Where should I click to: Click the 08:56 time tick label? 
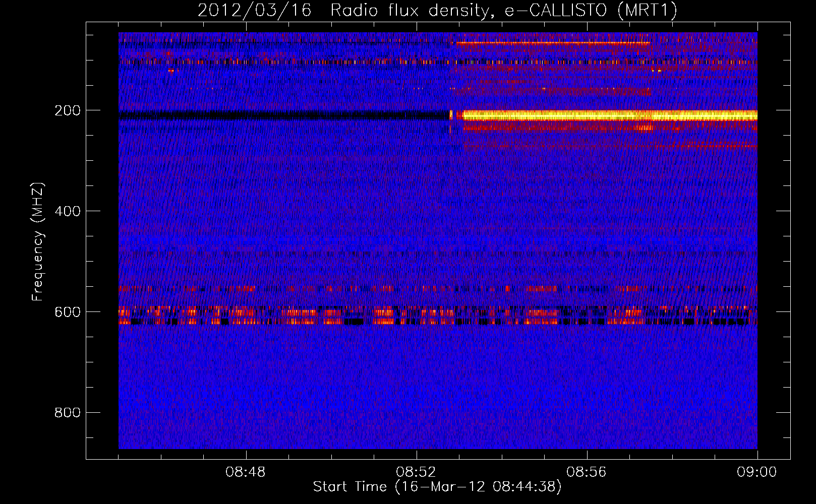click(x=587, y=472)
